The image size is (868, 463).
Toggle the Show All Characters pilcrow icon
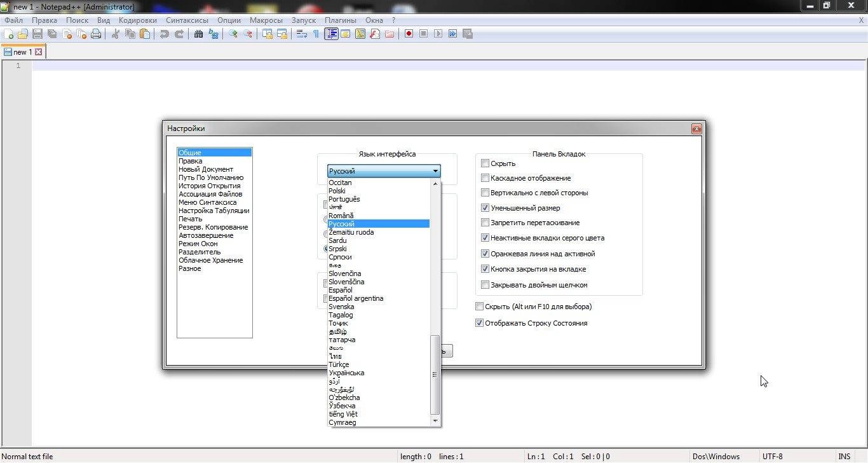316,34
